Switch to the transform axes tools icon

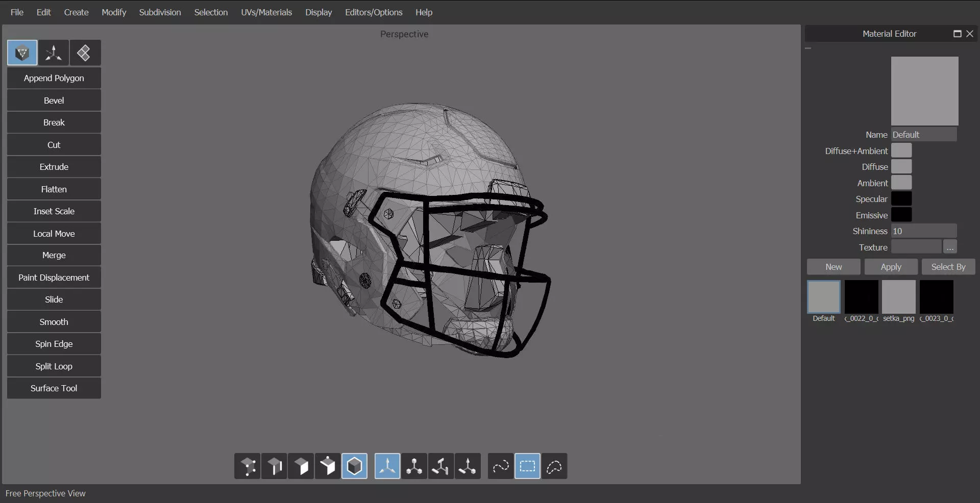click(54, 53)
